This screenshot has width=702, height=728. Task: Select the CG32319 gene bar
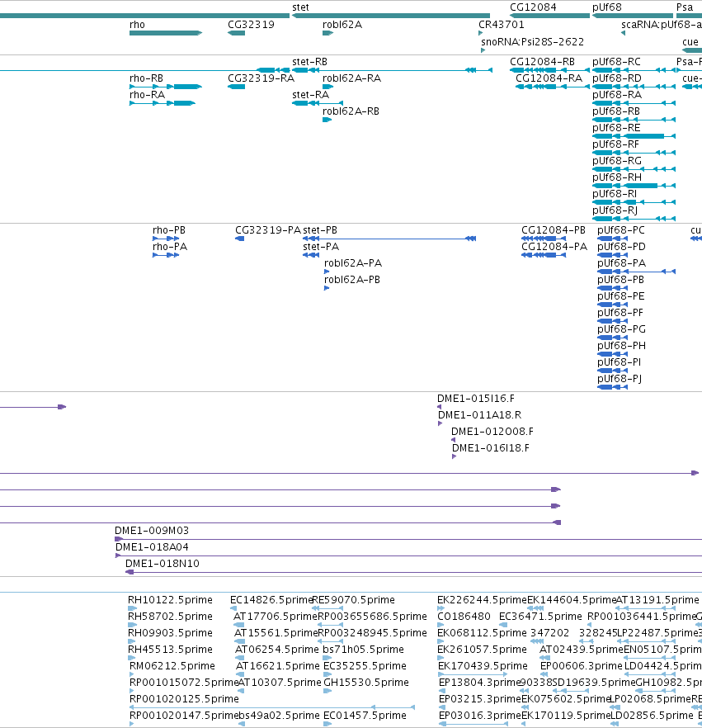(x=236, y=33)
